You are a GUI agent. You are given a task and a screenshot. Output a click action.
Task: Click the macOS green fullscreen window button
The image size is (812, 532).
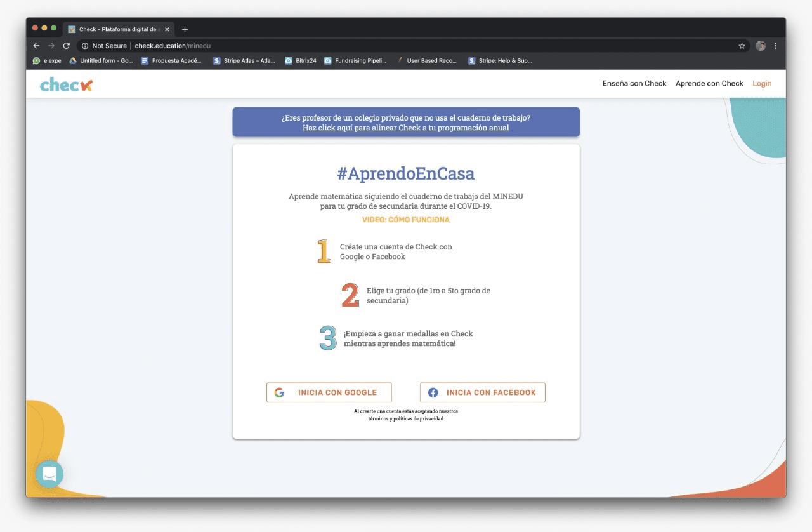click(x=54, y=28)
